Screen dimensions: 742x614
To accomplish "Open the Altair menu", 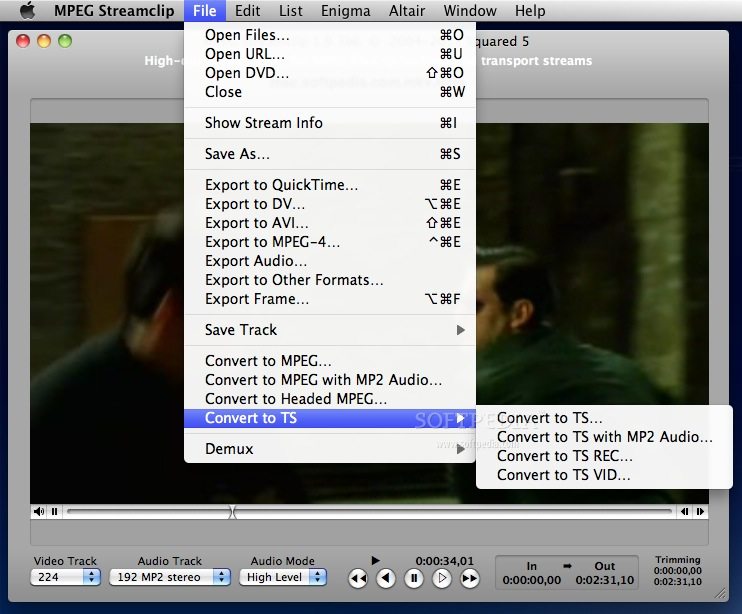I will point(407,10).
